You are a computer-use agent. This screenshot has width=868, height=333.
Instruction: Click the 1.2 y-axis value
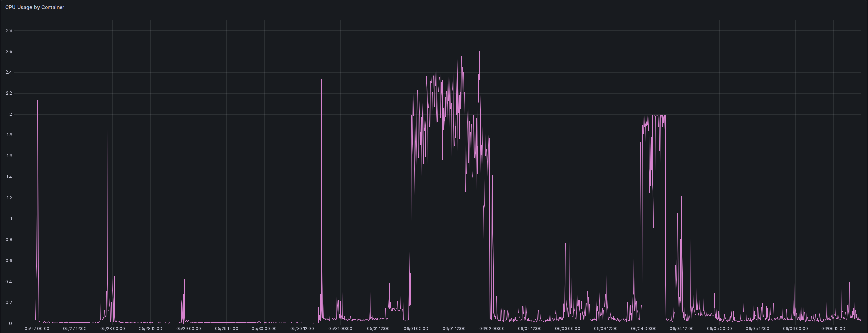coord(9,198)
